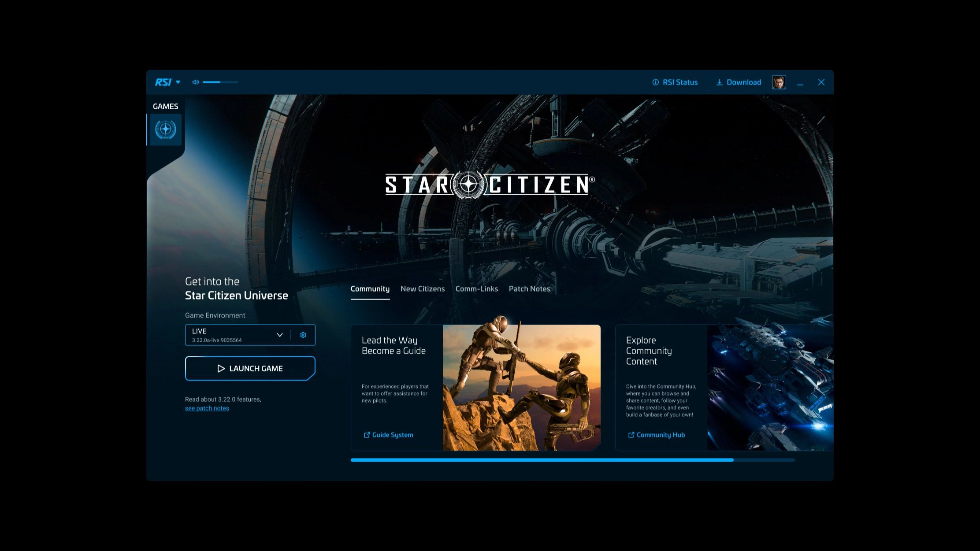The image size is (980, 551).
Task: Click the two-climbers Guide card image
Action: pos(521,388)
